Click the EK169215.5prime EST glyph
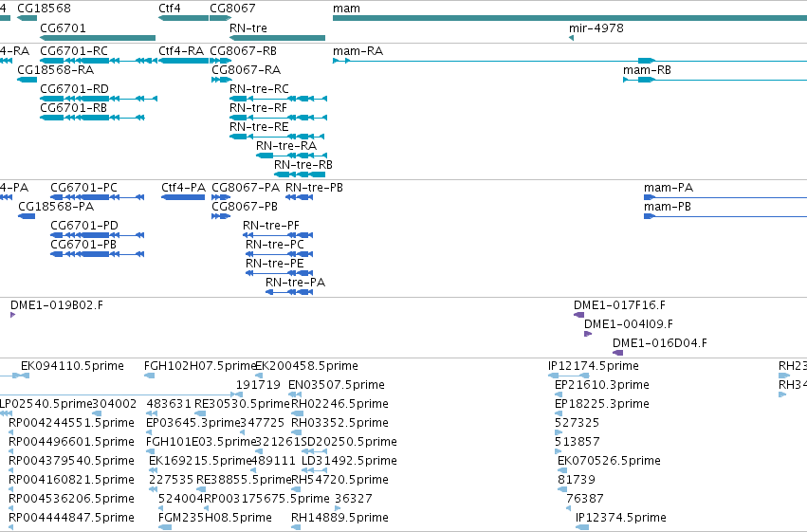 click(x=153, y=470)
